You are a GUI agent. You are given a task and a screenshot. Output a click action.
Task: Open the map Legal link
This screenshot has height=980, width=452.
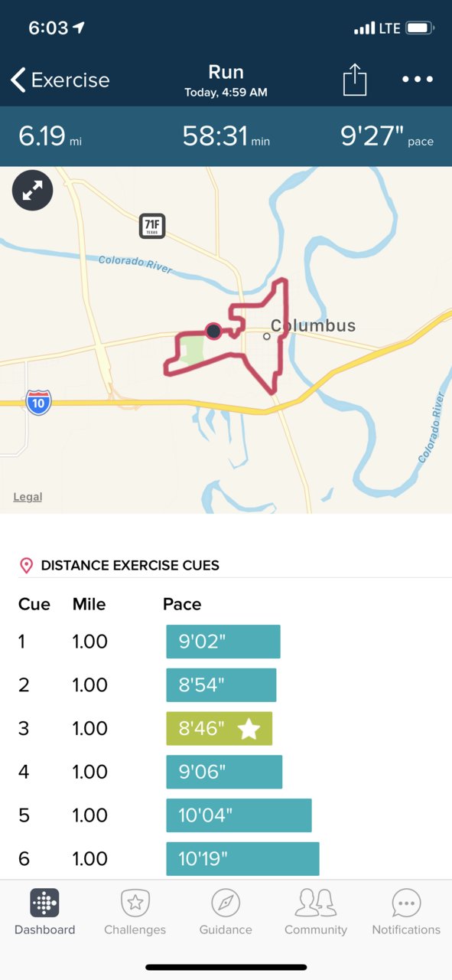coord(28,497)
